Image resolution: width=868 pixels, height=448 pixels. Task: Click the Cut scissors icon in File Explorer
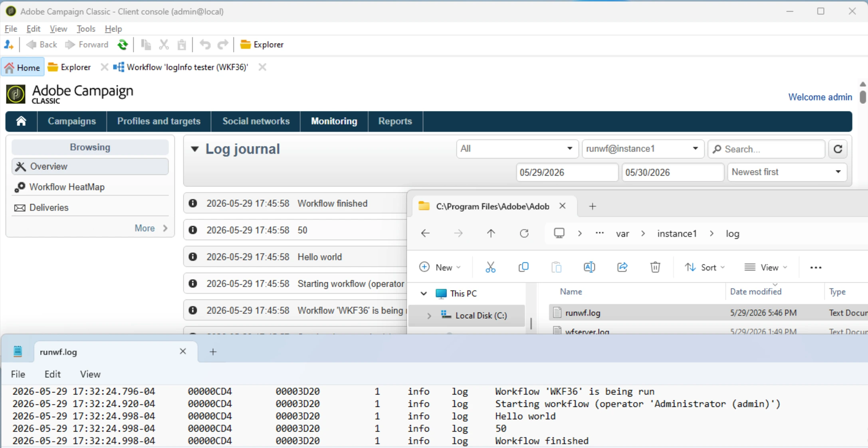490,268
